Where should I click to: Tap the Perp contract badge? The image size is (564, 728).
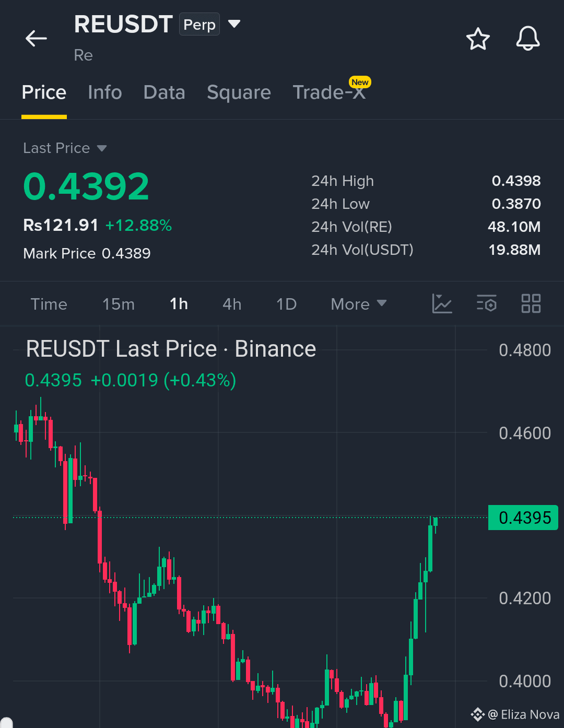pos(199,25)
